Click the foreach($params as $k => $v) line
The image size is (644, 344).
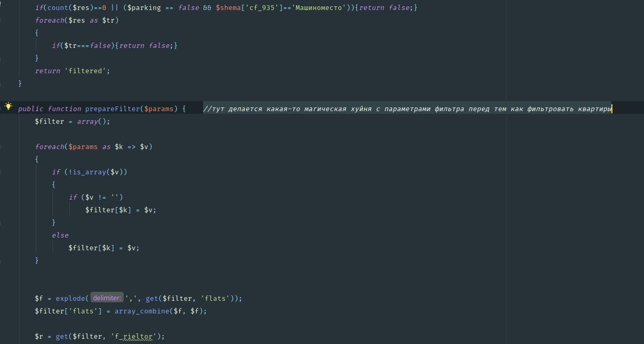tap(94, 146)
